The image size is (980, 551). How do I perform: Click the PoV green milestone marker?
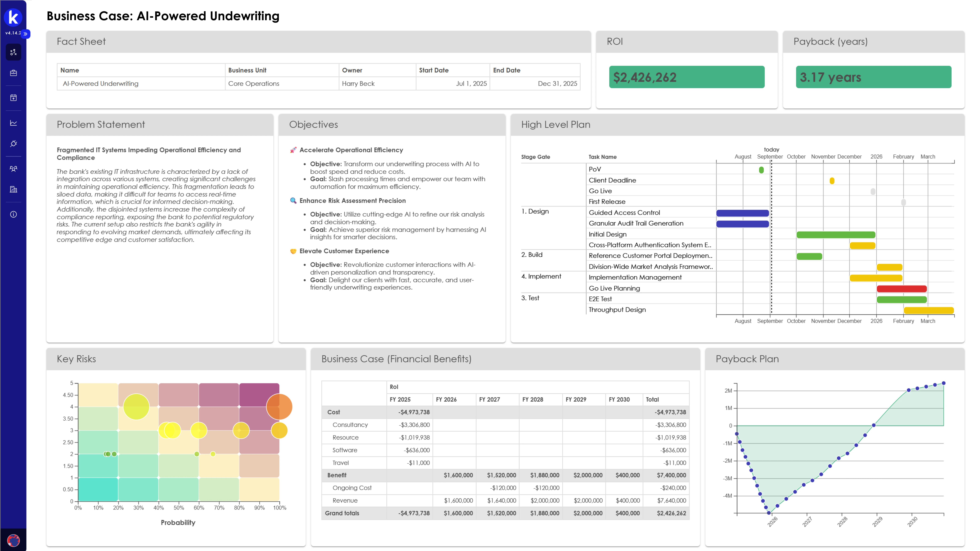[761, 170]
